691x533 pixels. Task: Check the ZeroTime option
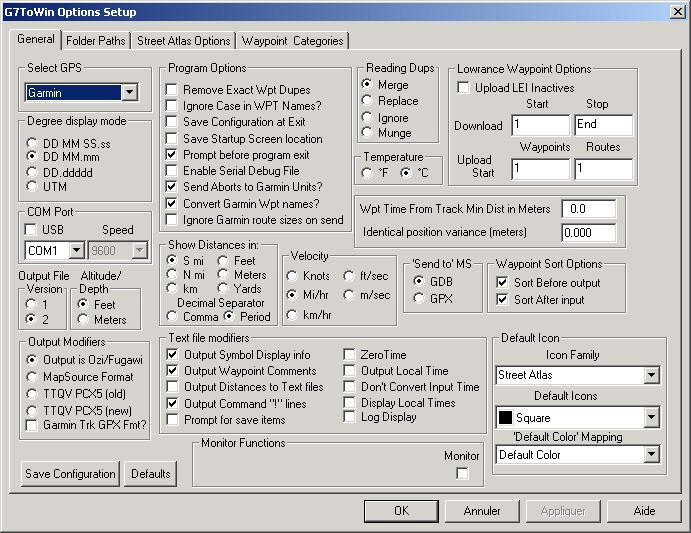[x=349, y=354]
